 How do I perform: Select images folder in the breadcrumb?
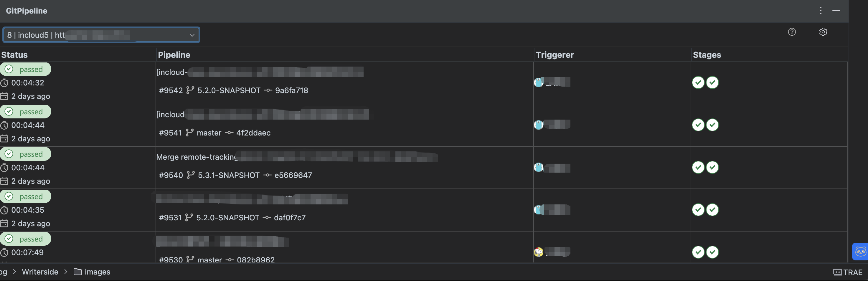click(97, 272)
